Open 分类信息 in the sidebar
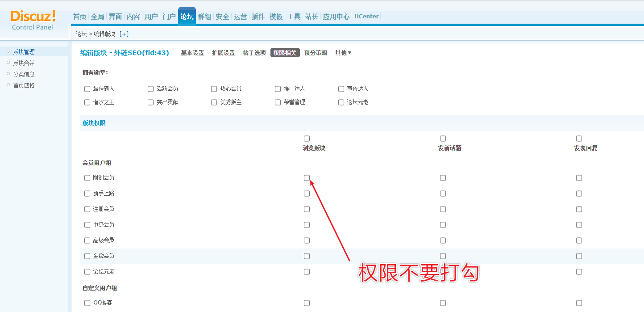This screenshot has width=644, height=312. 24,74
